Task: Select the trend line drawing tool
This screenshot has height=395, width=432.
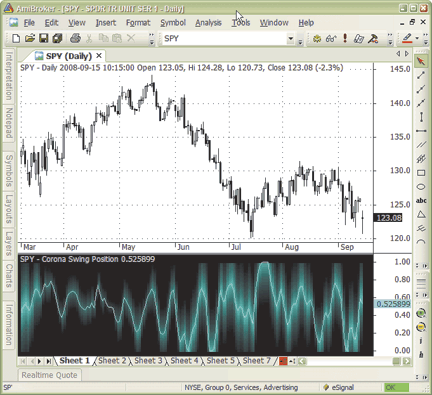Action: [421, 75]
